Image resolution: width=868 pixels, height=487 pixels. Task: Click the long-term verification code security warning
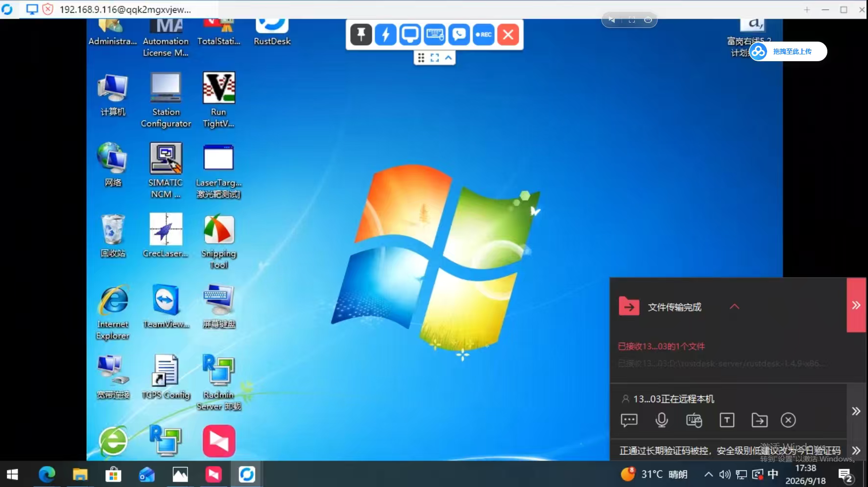[x=730, y=450]
